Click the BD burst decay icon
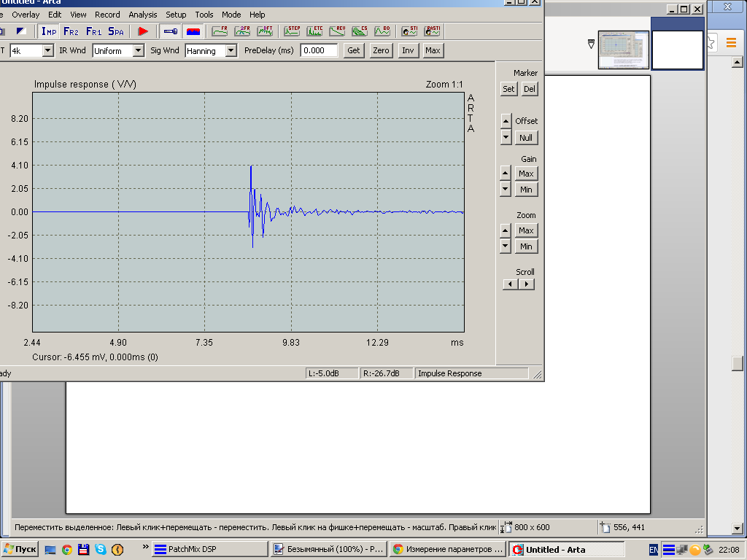 [x=382, y=31]
